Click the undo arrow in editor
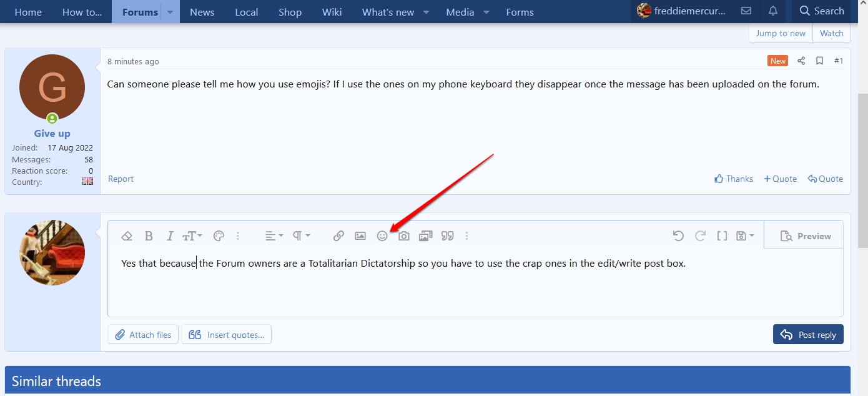 (678, 236)
